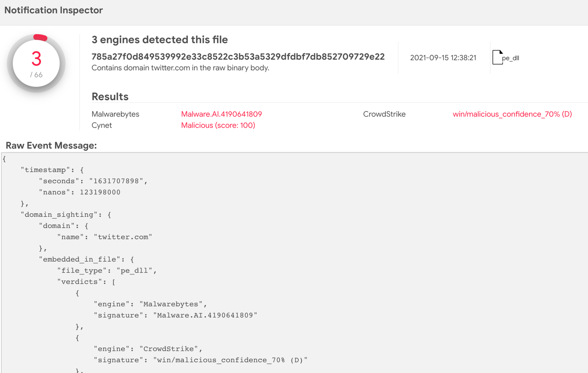Image resolution: width=588 pixels, height=373 pixels.
Task: Click the 2021-09-15 12:38:21 timestamp
Action: (443, 58)
